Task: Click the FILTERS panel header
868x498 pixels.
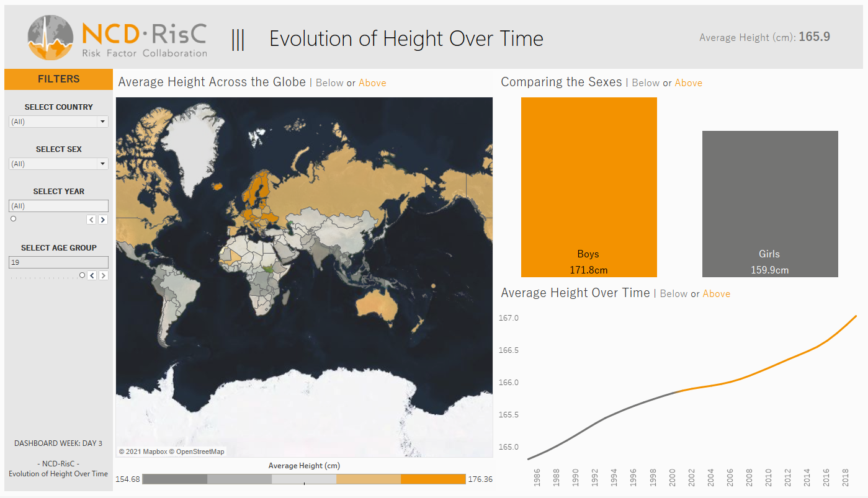Action: (59, 79)
